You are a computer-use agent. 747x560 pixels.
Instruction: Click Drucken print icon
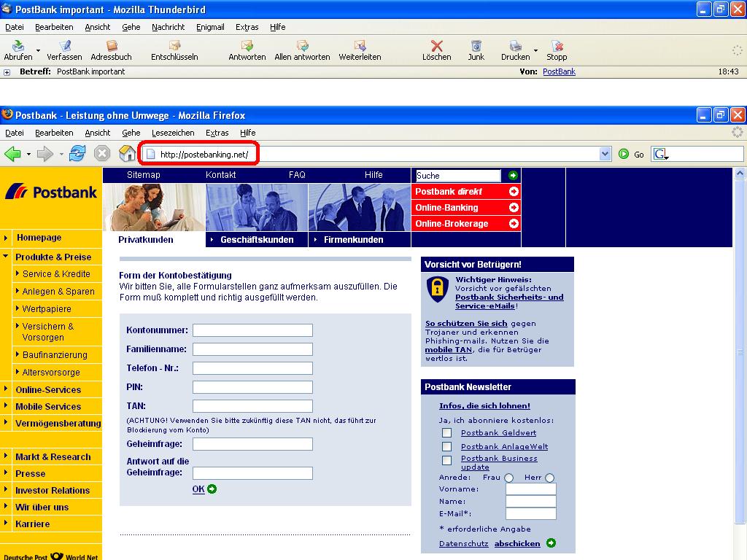tap(516, 46)
